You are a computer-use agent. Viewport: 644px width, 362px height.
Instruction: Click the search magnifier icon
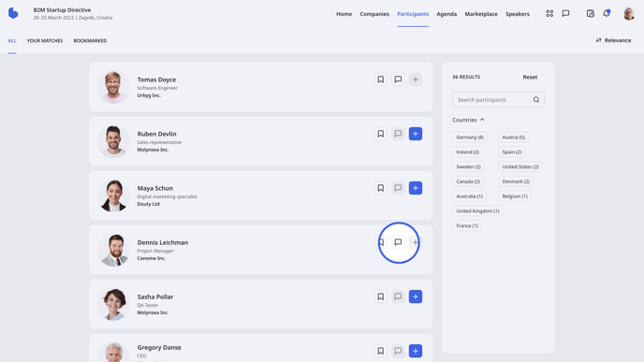(x=536, y=100)
